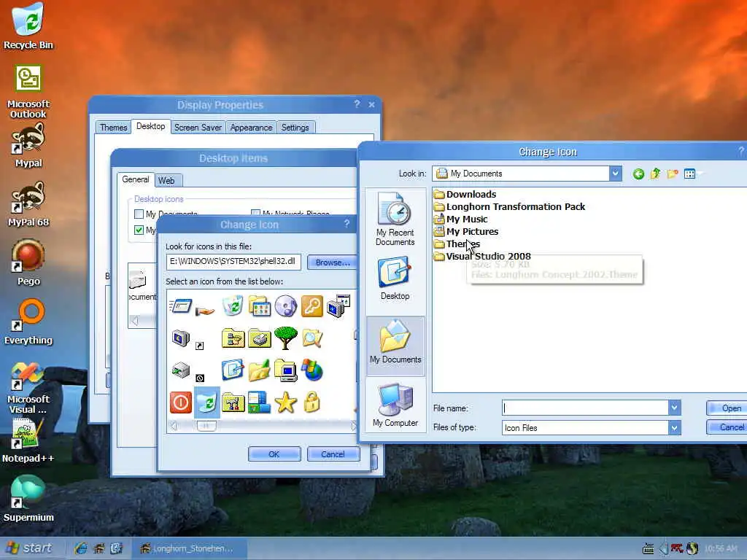The width and height of the screenshot is (747, 560).
Task: Select the Downloads folder
Action: (465, 194)
